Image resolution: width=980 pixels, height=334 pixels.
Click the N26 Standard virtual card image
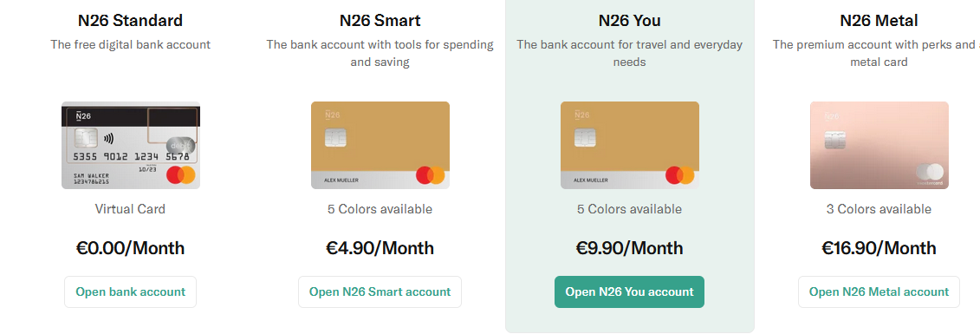(131, 145)
